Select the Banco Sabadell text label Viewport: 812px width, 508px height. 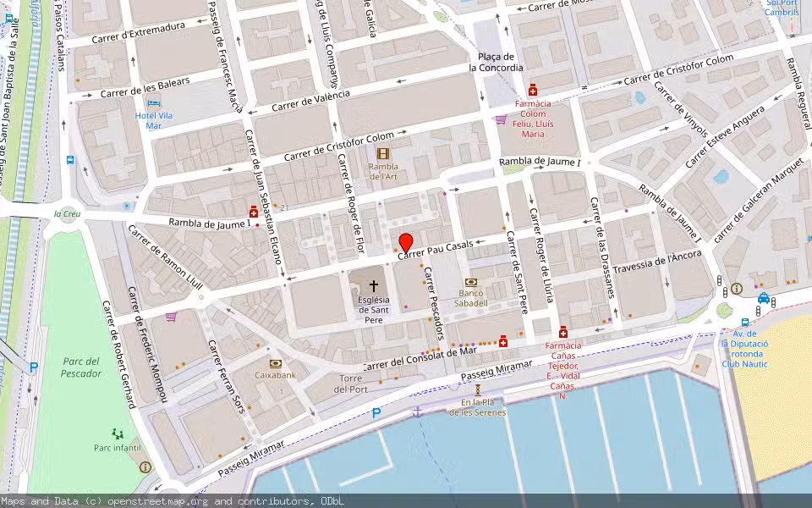pyautogui.click(x=471, y=298)
